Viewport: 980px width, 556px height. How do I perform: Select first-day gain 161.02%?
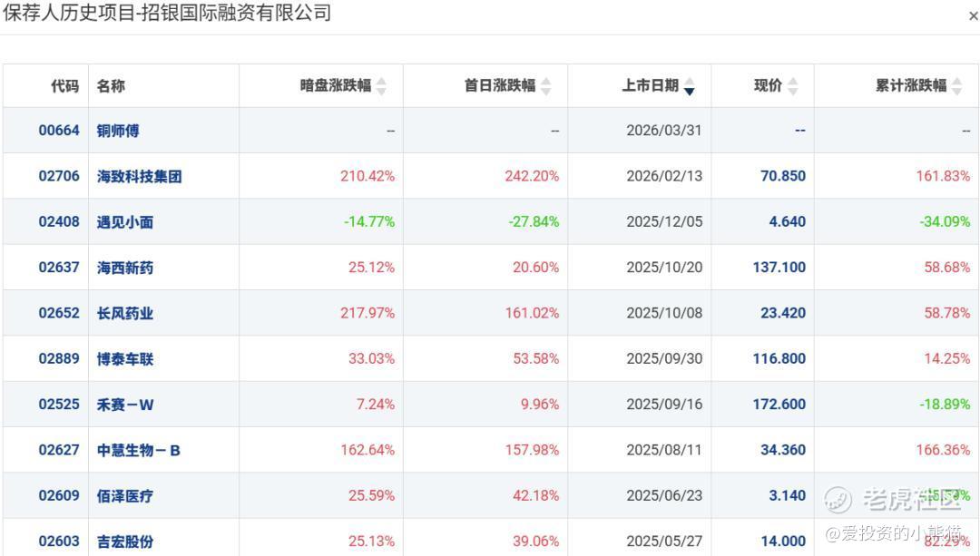(532, 313)
